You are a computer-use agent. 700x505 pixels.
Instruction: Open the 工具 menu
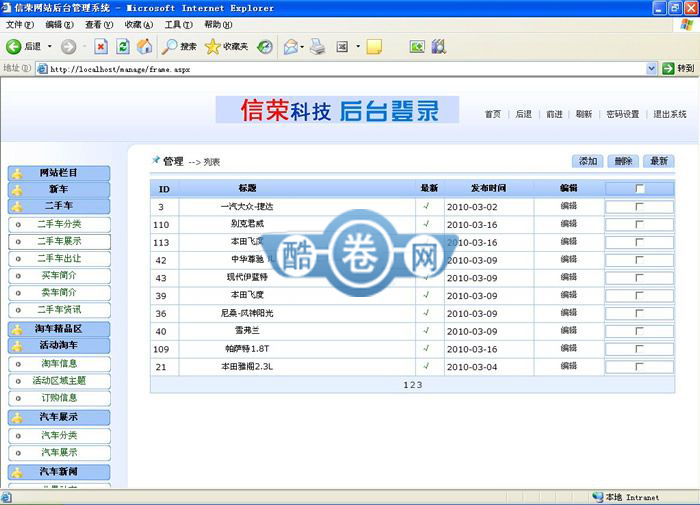click(x=179, y=25)
